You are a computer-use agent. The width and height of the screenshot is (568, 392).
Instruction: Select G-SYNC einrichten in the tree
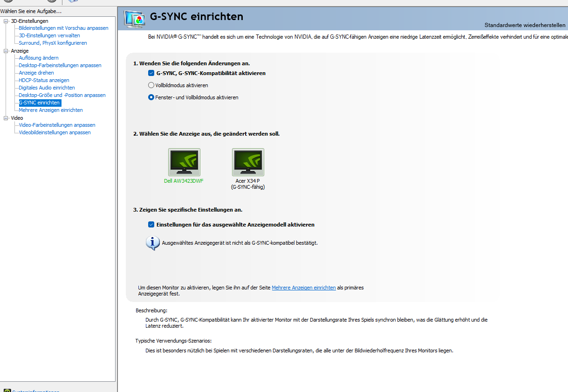tap(40, 103)
